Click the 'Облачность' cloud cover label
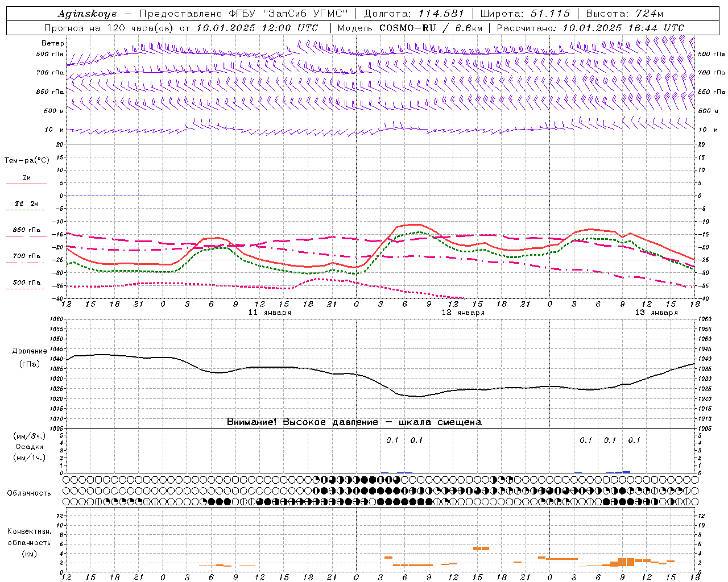Viewport: 728px width, 582px height. tap(29, 493)
